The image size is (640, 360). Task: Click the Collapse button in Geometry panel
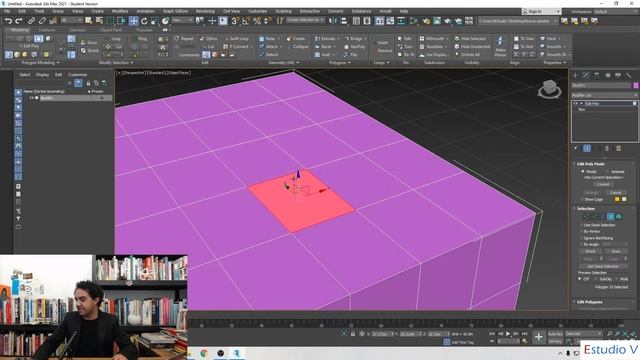coord(298,47)
